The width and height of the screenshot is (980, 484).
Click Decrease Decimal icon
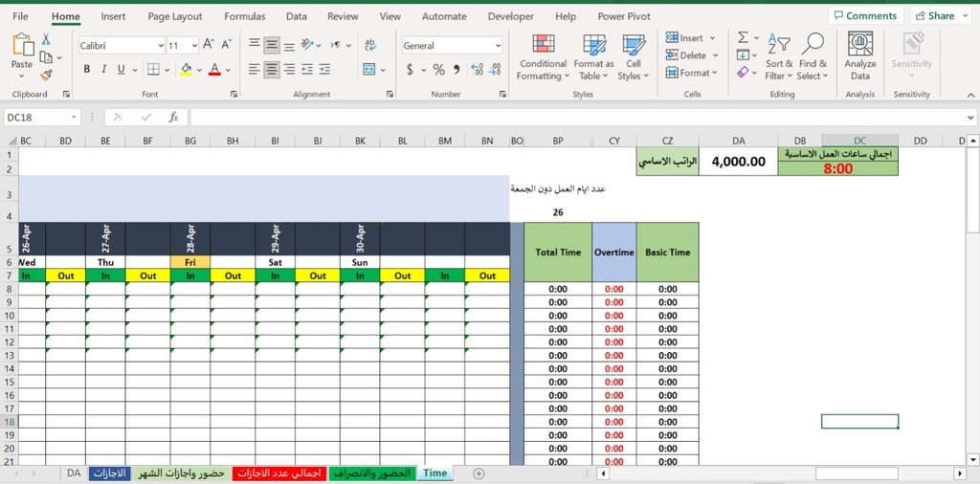click(495, 69)
